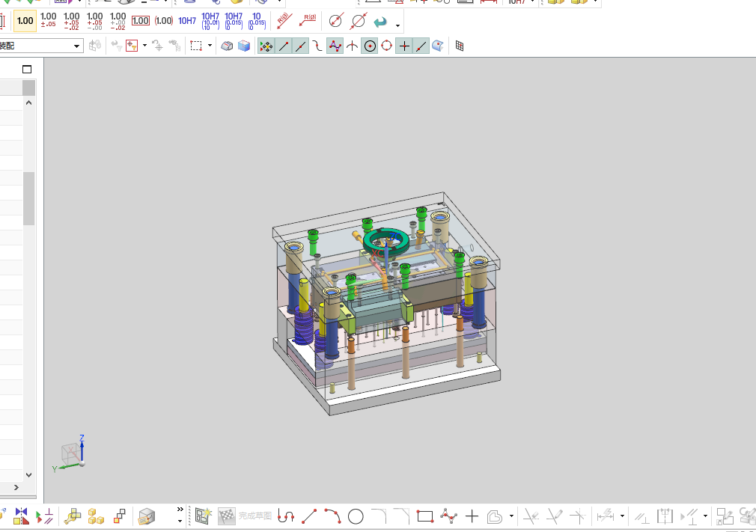Toggle the end point snap
Screen dimensions: 756x532
[284, 46]
